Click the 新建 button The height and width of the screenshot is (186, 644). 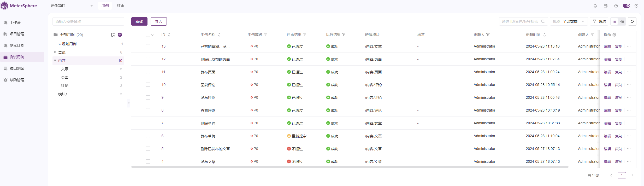click(139, 21)
